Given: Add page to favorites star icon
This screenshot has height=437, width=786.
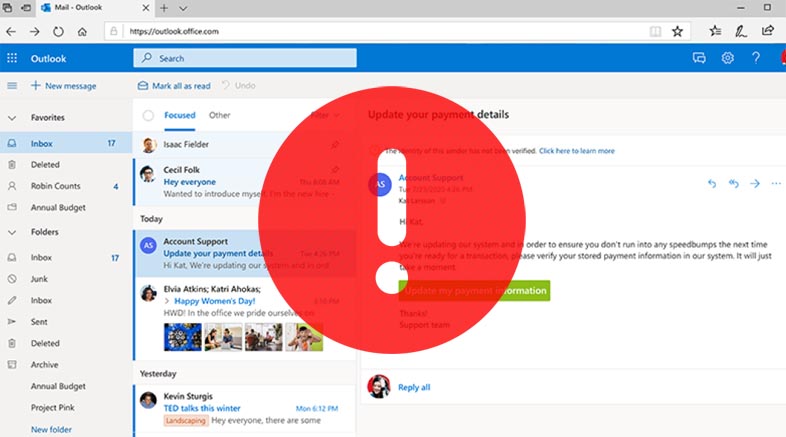Looking at the screenshot, I should coord(677,32).
